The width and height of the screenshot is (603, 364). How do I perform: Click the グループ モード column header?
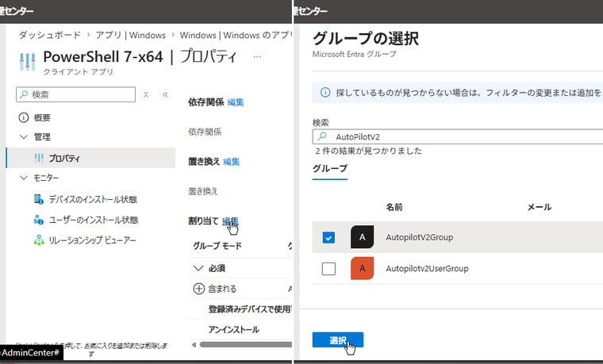click(217, 246)
